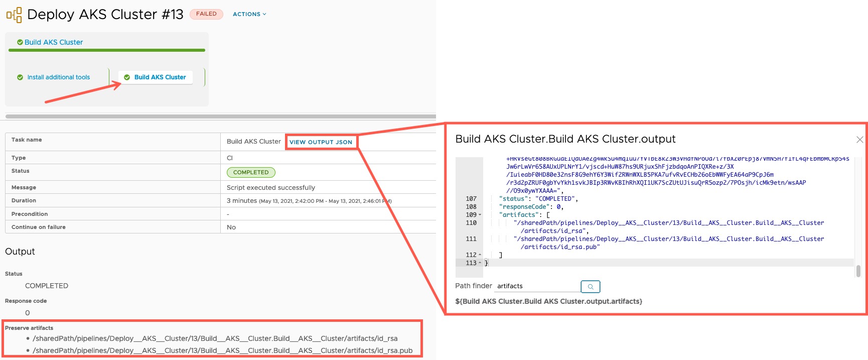
Task: Click fold marker at line 112
Action: [480, 255]
